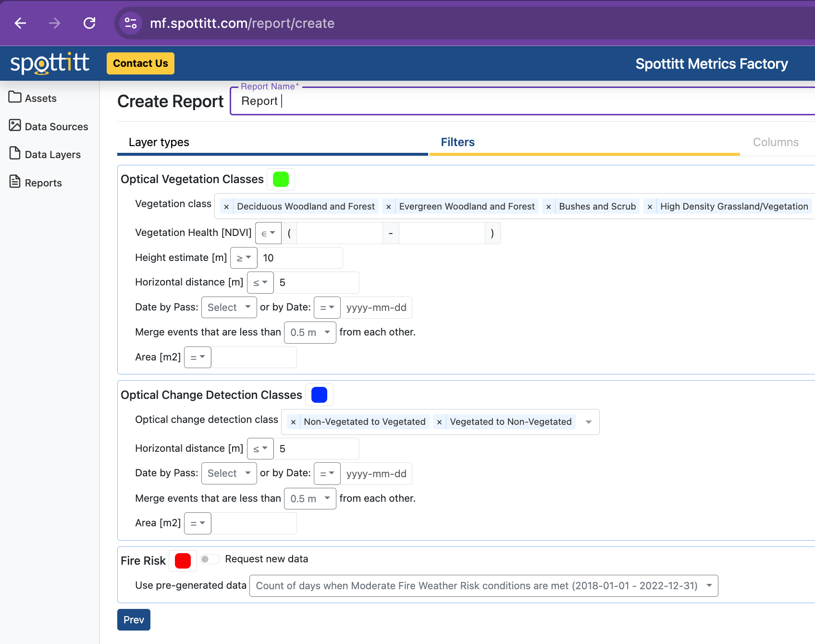Open site information icon in address bar
Image resolution: width=815 pixels, height=644 pixels.
[x=130, y=23]
